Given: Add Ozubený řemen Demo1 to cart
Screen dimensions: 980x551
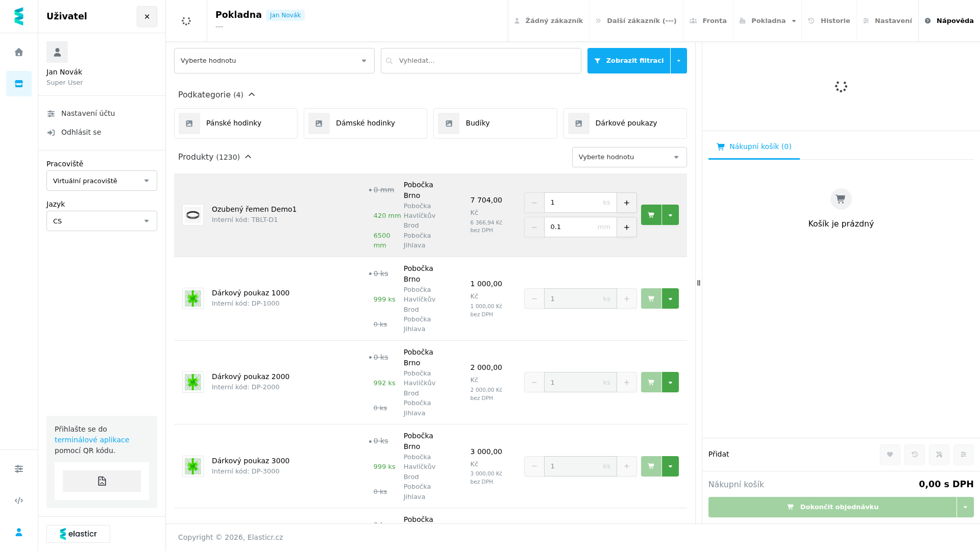Looking at the screenshot, I should 651,215.
